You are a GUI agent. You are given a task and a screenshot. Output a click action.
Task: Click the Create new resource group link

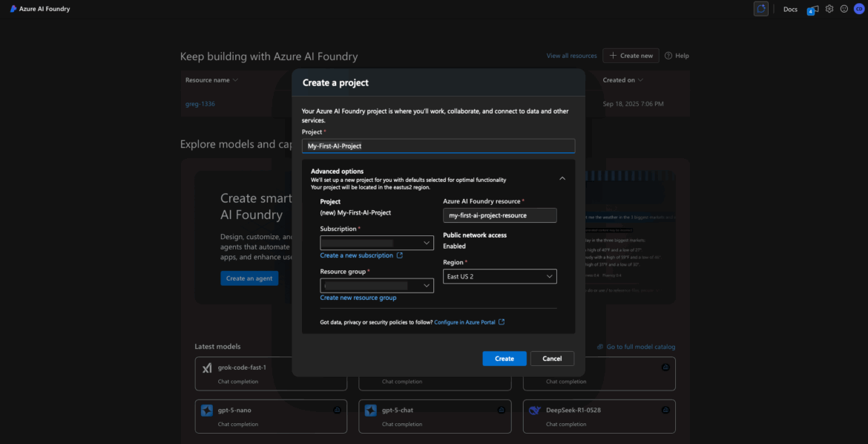358,298
